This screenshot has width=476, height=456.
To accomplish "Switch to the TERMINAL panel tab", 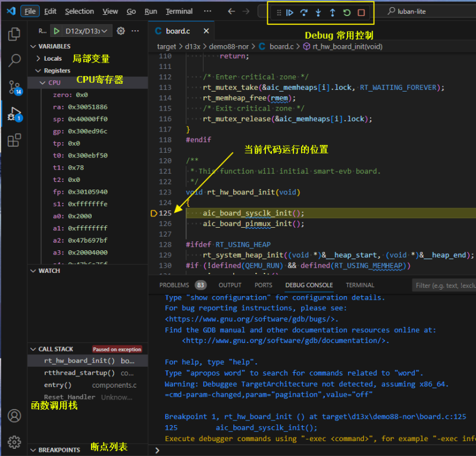I will [x=360, y=285].
